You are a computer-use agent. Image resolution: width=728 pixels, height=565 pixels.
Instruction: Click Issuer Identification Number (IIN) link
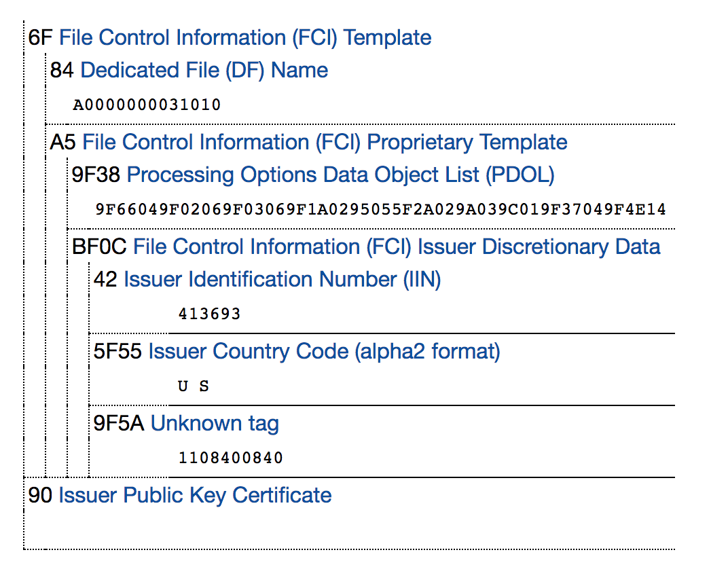[282, 279]
